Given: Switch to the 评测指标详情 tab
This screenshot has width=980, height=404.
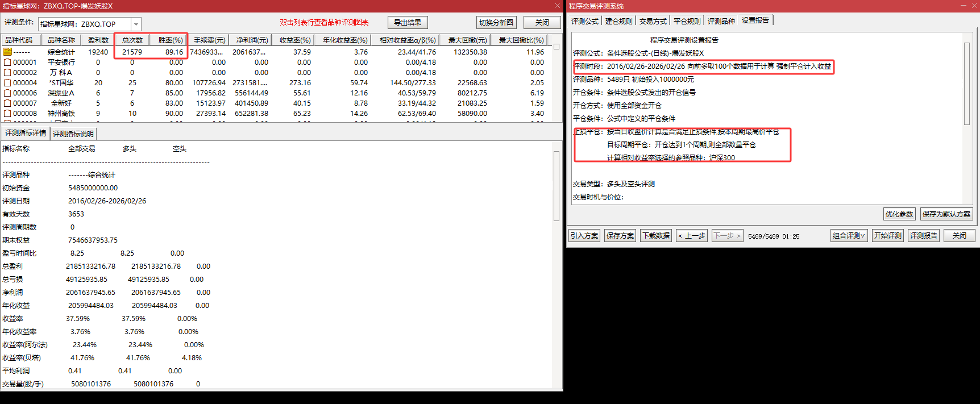Looking at the screenshot, I should pyautogui.click(x=26, y=133).
